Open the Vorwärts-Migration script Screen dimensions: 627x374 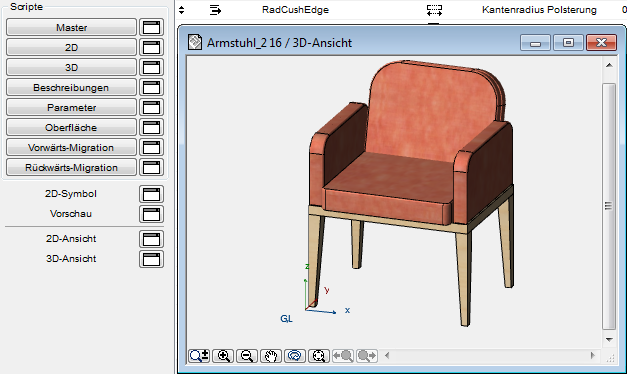tap(72, 147)
